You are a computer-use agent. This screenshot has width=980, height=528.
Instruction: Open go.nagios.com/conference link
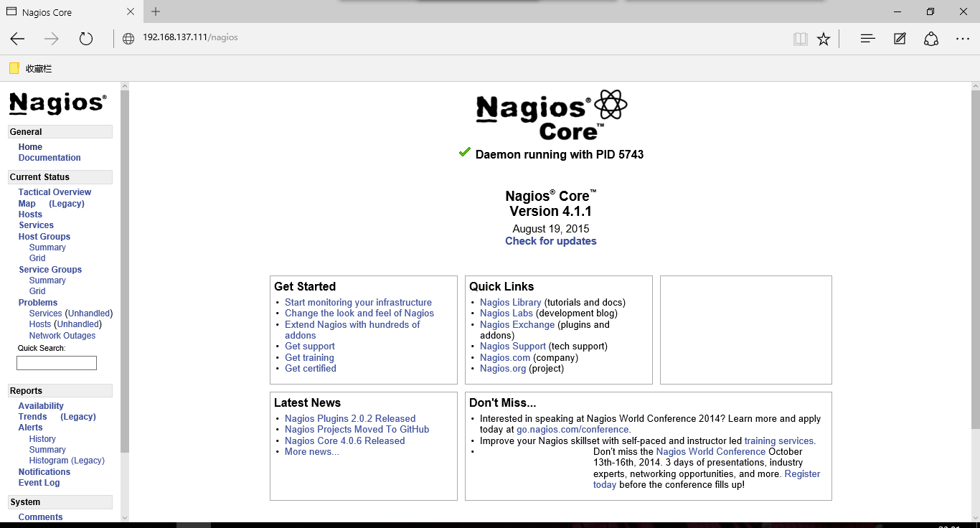(x=574, y=430)
